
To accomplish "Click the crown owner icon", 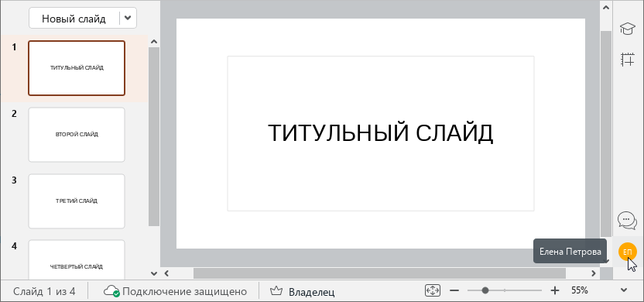I will pos(277,291).
